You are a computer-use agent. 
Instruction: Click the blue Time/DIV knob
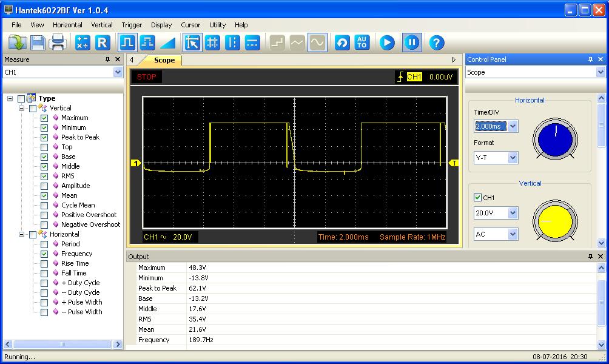click(x=555, y=139)
